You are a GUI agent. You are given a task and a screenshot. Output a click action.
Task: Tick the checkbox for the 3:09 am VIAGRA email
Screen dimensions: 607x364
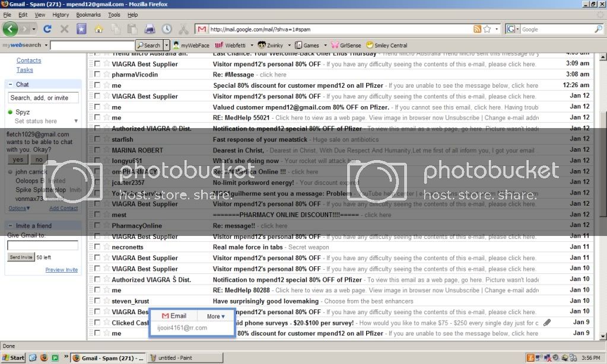point(97,63)
